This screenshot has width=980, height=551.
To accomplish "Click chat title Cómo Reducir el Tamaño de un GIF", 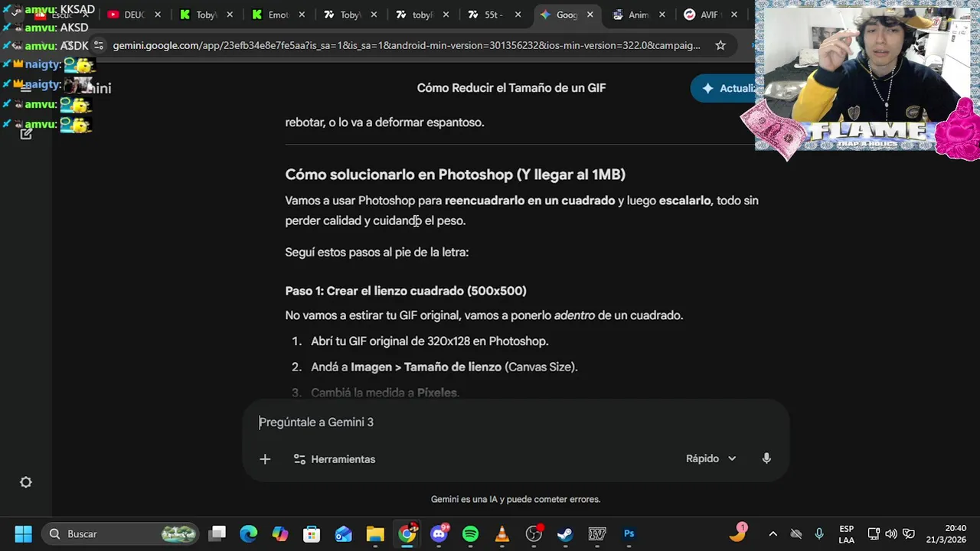I will [x=511, y=88].
